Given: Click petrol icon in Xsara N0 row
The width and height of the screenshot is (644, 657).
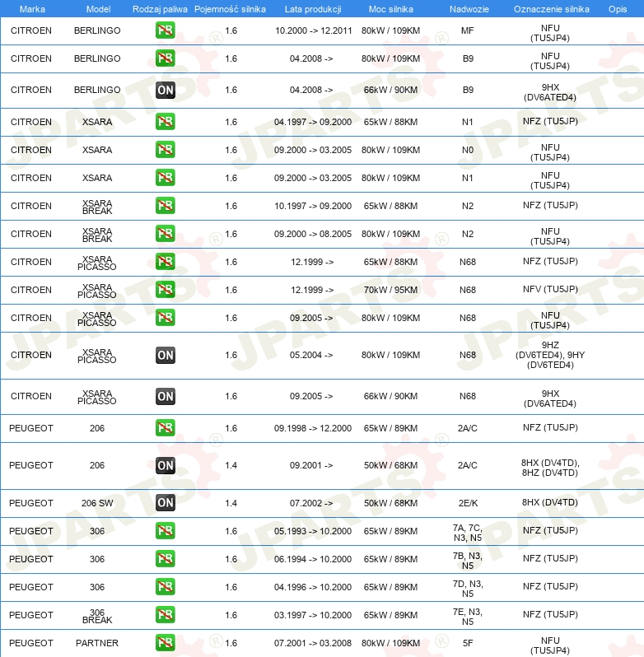Looking at the screenshot, I should [165, 150].
